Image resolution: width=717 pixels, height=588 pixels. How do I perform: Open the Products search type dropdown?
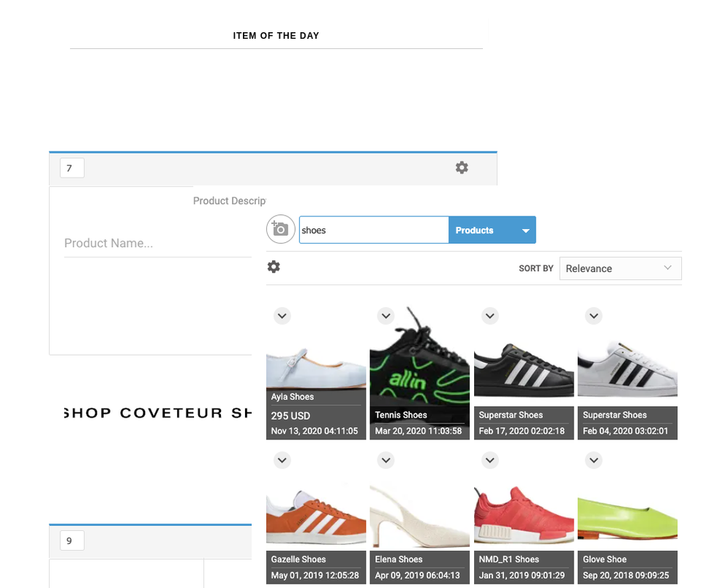525,230
